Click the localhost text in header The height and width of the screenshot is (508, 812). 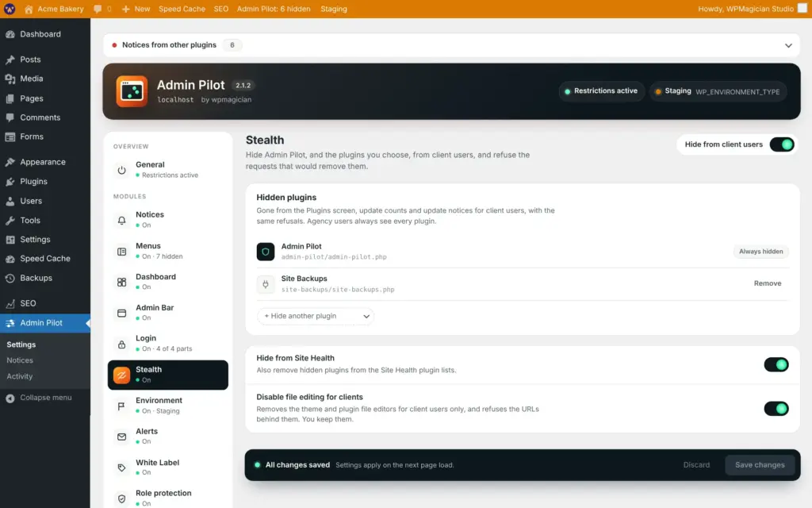[175, 99]
